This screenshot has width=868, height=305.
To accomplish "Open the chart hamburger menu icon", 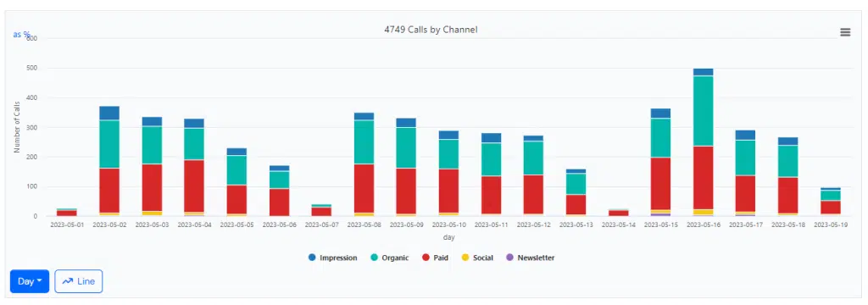I will tap(845, 32).
